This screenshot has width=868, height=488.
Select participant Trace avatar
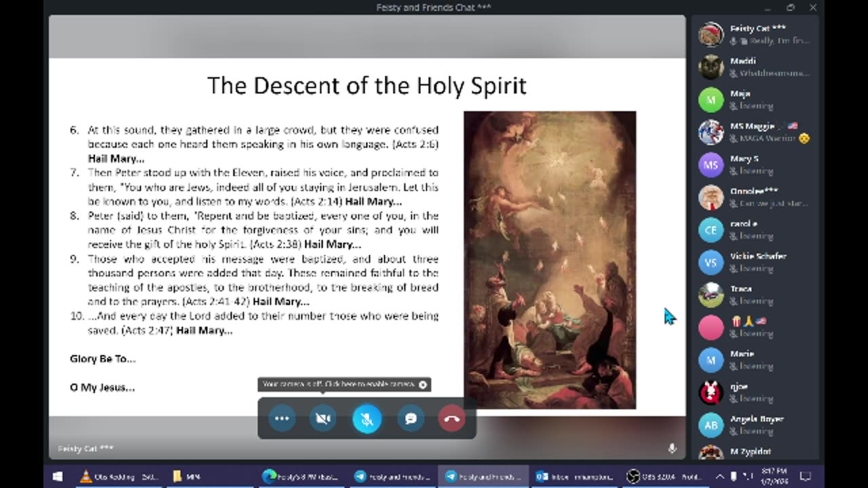pos(711,295)
